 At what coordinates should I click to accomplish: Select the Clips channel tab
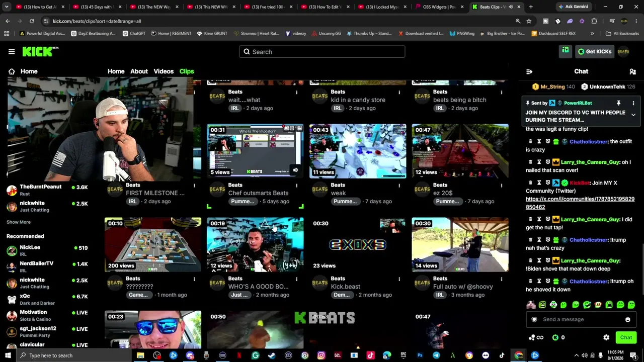tap(187, 71)
